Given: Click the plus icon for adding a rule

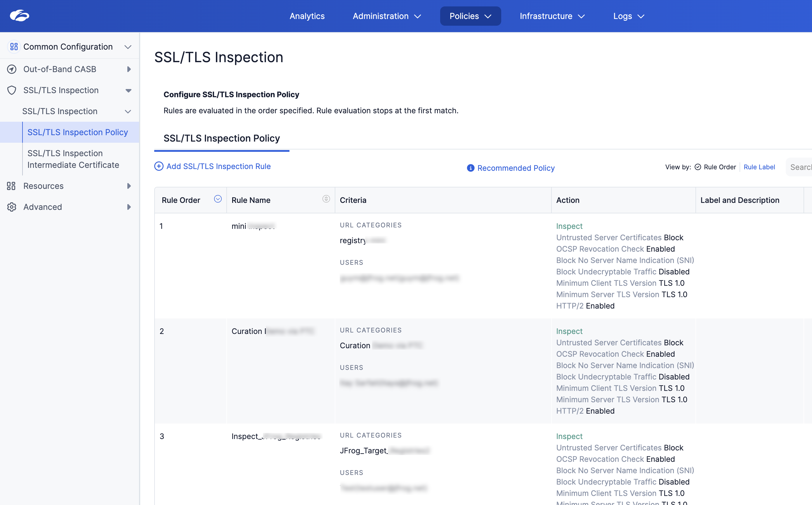Looking at the screenshot, I should click(159, 166).
